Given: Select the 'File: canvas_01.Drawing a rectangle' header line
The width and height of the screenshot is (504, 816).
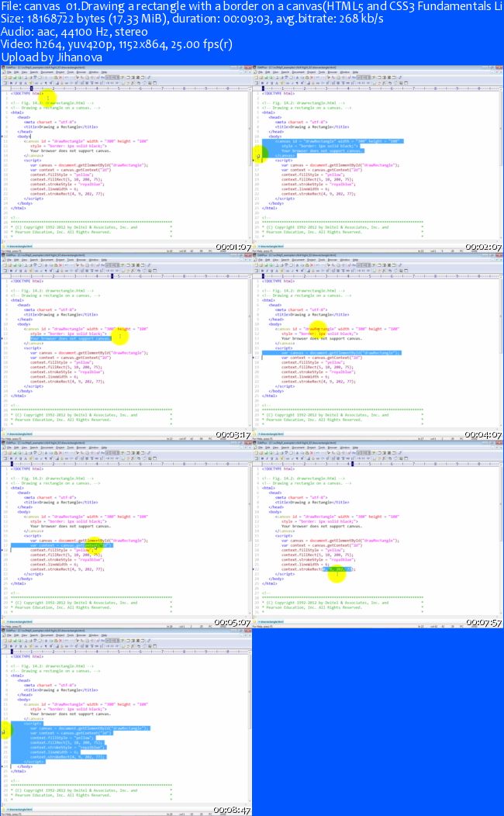Looking at the screenshot, I should pyautogui.click(x=252, y=7).
